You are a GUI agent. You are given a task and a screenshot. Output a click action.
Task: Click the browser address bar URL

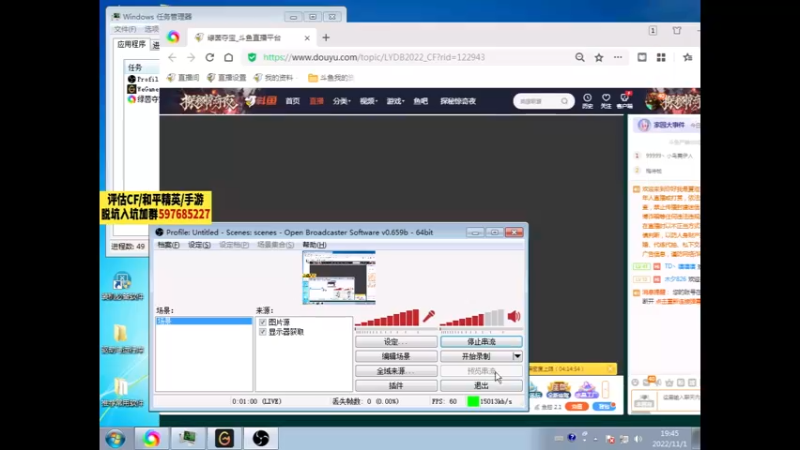click(374, 58)
